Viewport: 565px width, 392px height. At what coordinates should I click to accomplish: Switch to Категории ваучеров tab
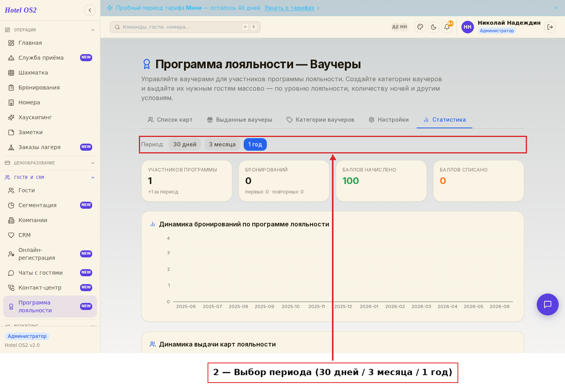(x=320, y=120)
